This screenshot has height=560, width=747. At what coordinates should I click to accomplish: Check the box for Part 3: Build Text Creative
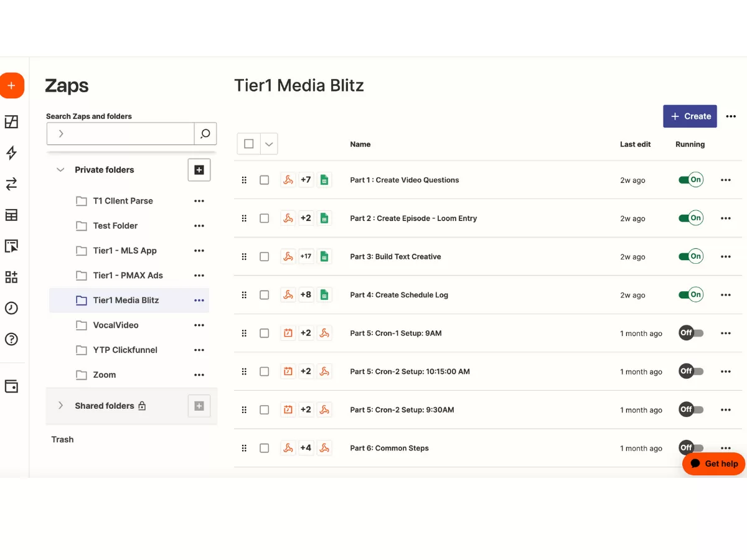point(265,256)
